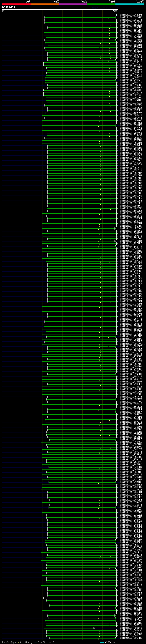
Task: Open hit UniRef100_P48419
Action: point(131,442)
